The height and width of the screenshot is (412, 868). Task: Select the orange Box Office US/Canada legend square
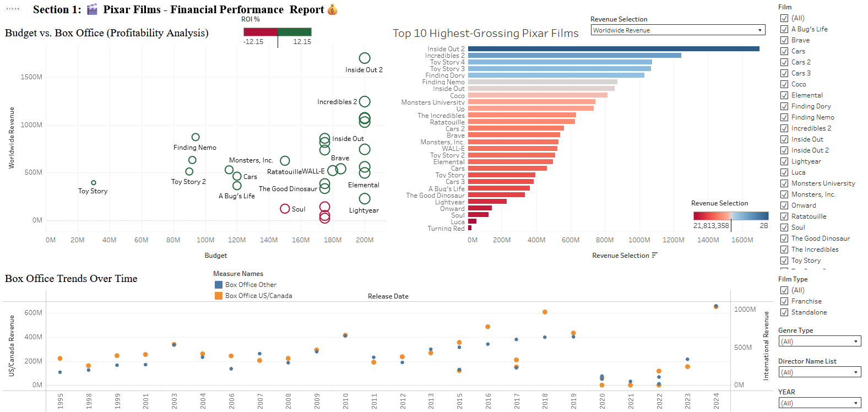[219, 296]
